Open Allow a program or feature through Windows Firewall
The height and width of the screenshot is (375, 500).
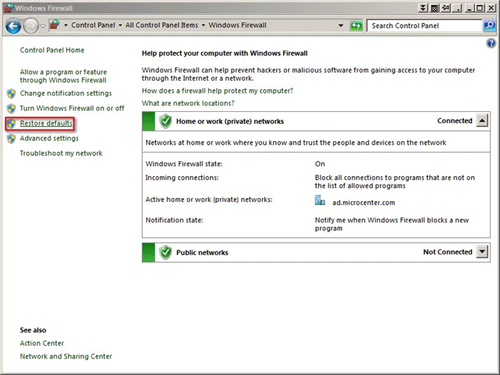point(63,76)
